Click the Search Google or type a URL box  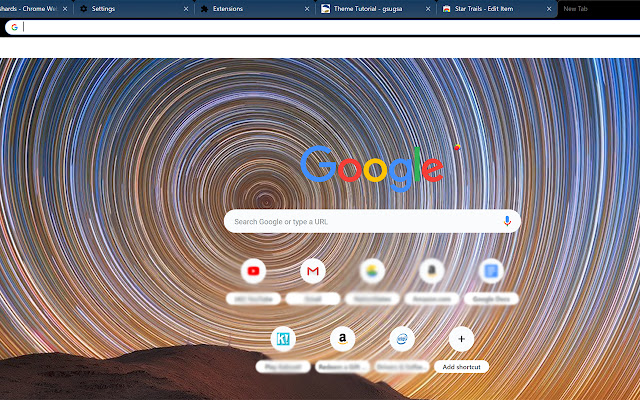point(372,221)
